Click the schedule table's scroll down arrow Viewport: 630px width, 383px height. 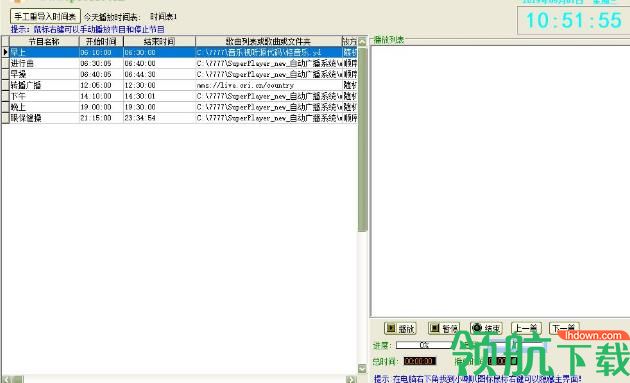coord(362,369)
